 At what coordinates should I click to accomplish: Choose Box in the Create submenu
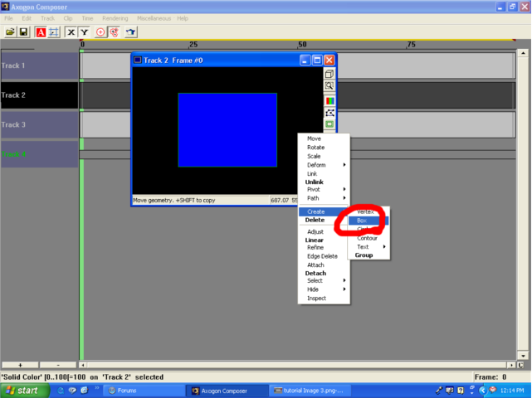(368, 221)
